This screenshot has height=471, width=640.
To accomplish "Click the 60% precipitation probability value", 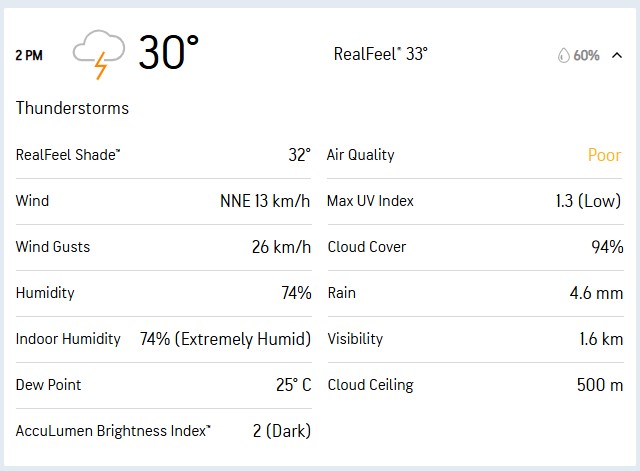I will [587, 55].
